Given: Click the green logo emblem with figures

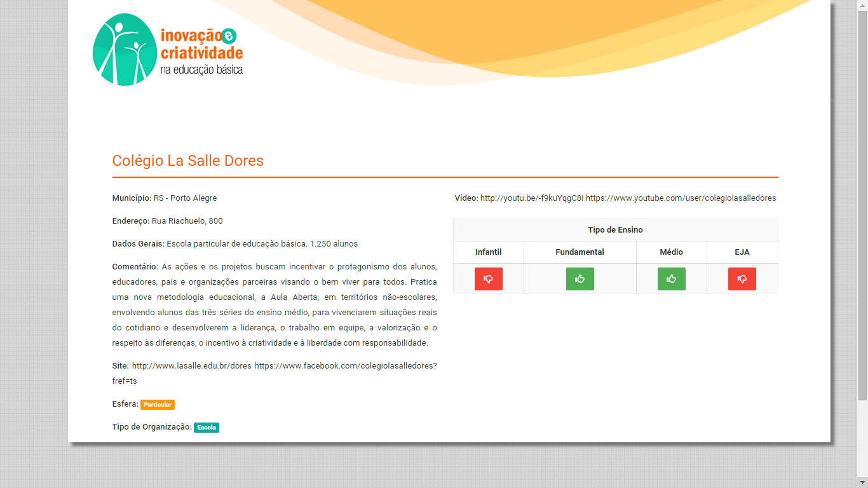Looking at the screenshot, I should tap(125, 50).
